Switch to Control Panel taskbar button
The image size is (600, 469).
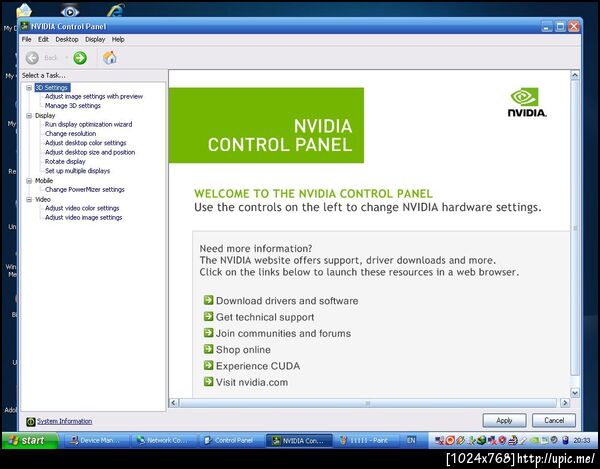(230, 441)
